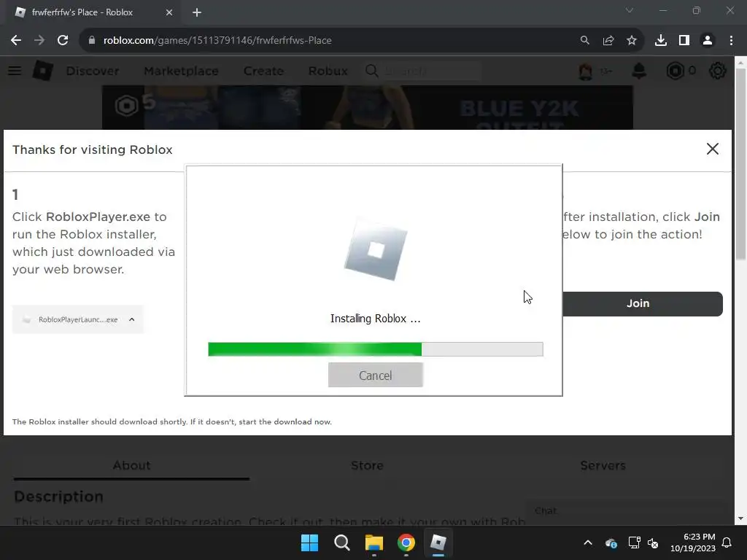The height and width of the screenshot is (560, 747).
Task: Open the Windows notification bell
Action: (727, 542)
